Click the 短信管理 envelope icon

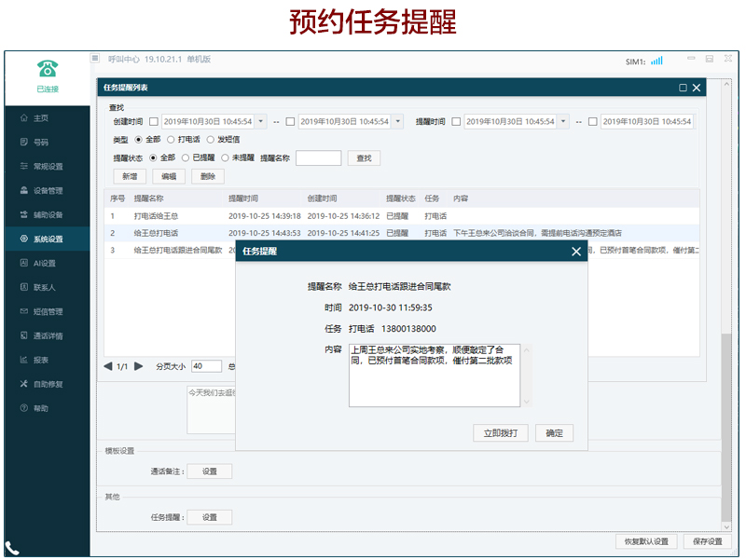(x=24, y=312)
